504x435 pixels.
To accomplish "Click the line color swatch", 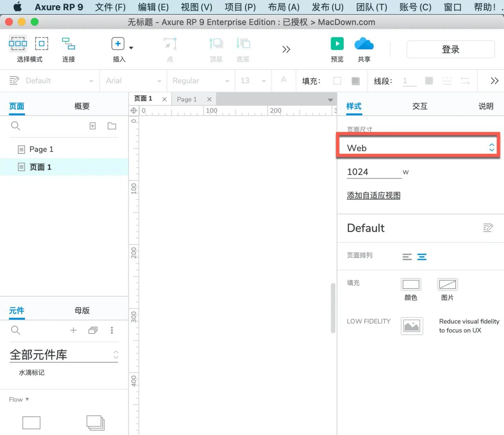I will click(x=429, y=81).
